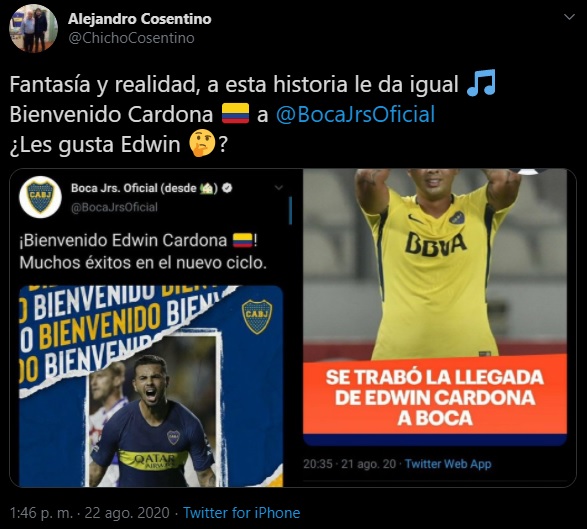
Task: Expand the tweet options chevron at top right
Action: click(x=569, y=17)
